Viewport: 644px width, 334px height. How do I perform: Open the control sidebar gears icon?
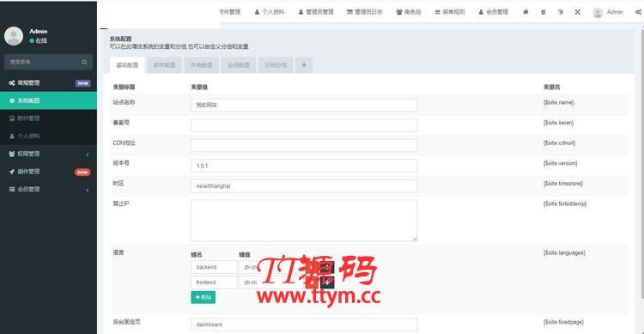pos(639,12)
